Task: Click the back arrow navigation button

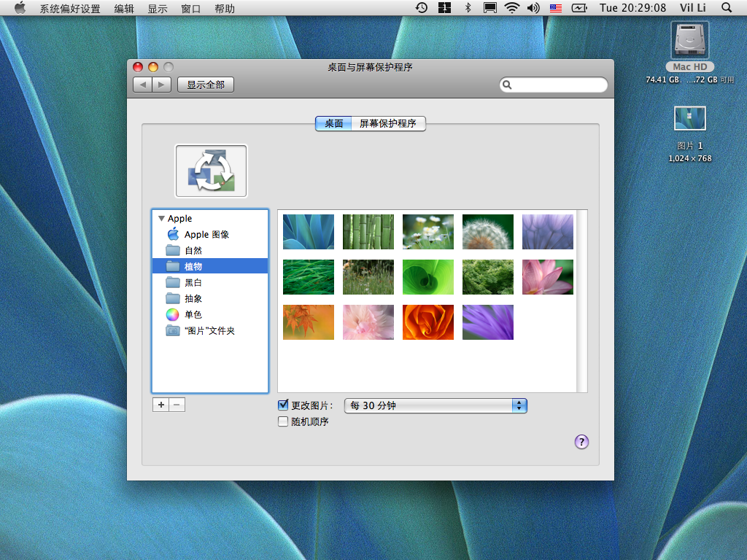Action: 143,85
